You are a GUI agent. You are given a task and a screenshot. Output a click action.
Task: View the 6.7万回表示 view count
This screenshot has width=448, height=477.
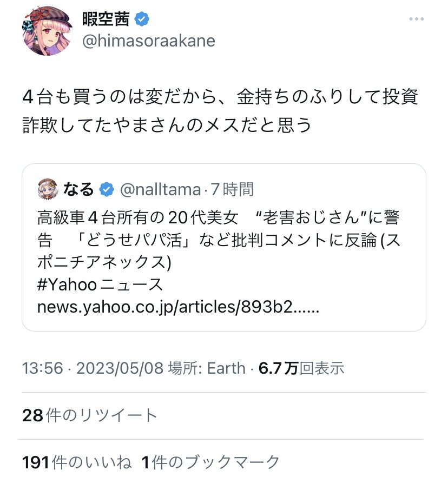(301, 369)
